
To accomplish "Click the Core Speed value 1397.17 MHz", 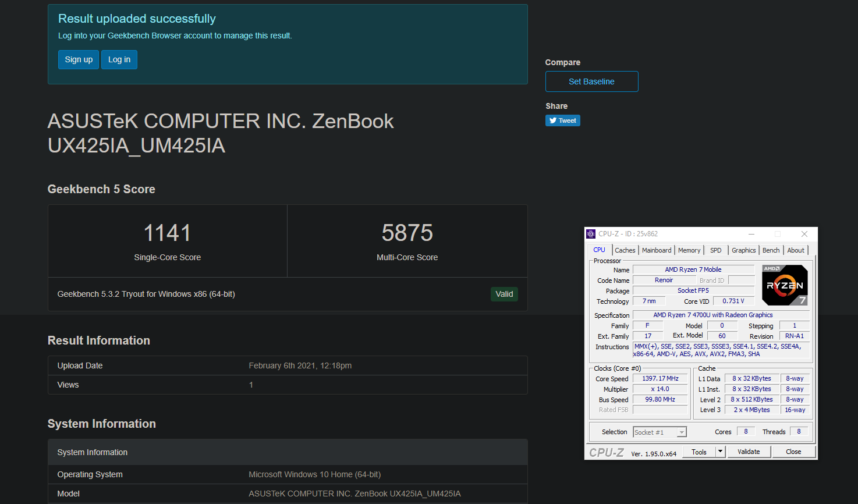I will pos(660,378).
